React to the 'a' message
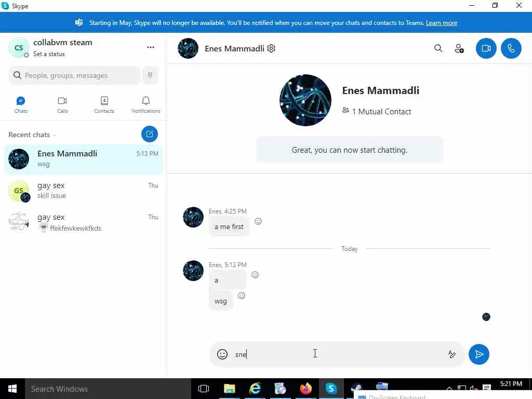532x399 pixels. pos(255,275)
